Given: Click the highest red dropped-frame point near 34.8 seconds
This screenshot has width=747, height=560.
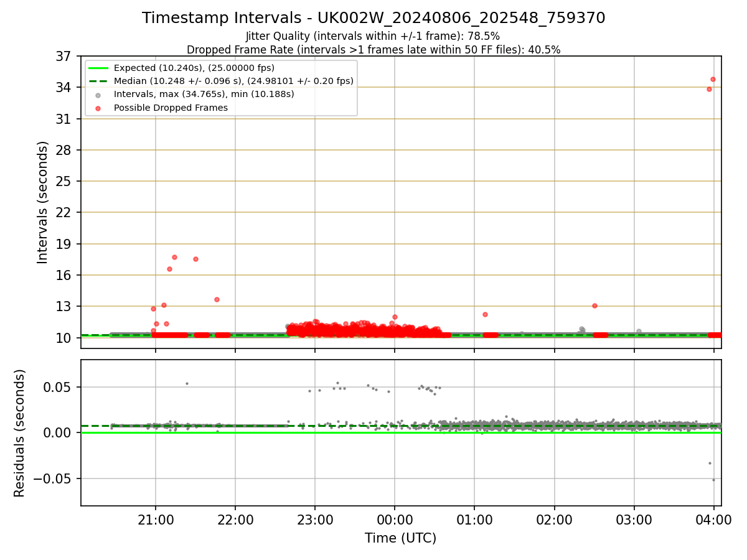Looking at the screenshot, I should (x=713, y=79).
